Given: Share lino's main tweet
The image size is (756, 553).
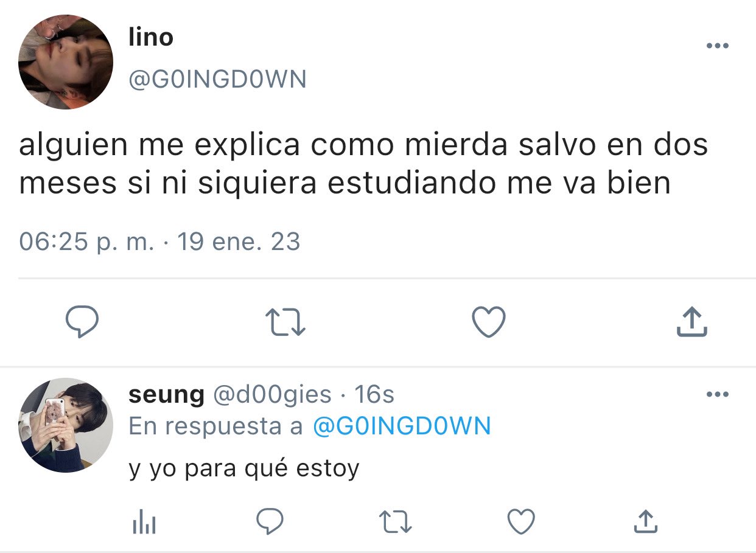Looking at the screenshot, I should click(x=692, y=322).
